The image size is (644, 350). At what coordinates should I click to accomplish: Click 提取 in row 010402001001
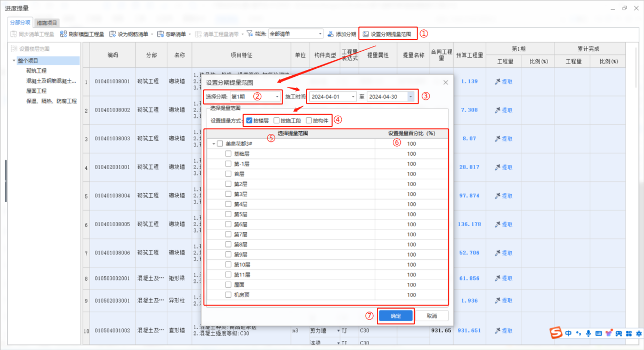tap(503, 167)
